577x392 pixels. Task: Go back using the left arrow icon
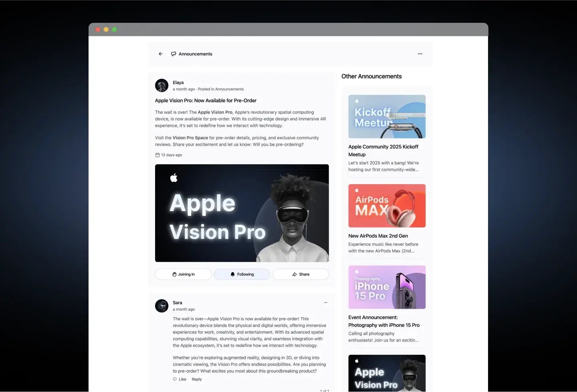[x=161, y=54]
